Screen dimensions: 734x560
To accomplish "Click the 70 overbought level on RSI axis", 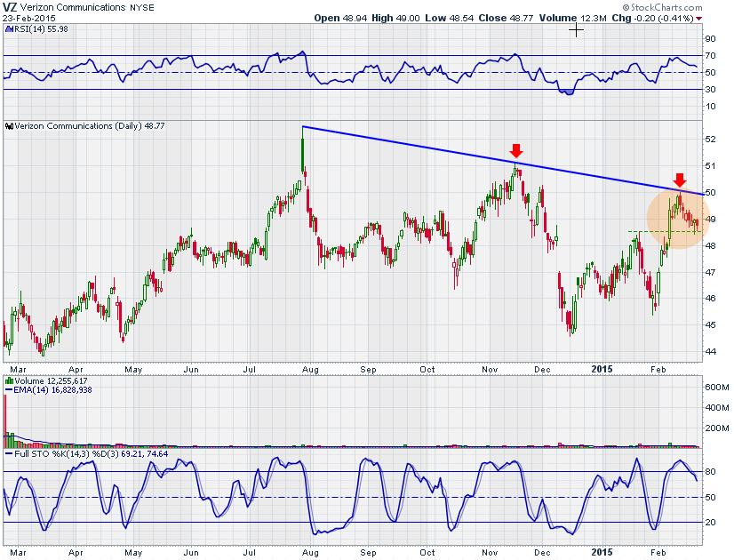I will point(711,56).
